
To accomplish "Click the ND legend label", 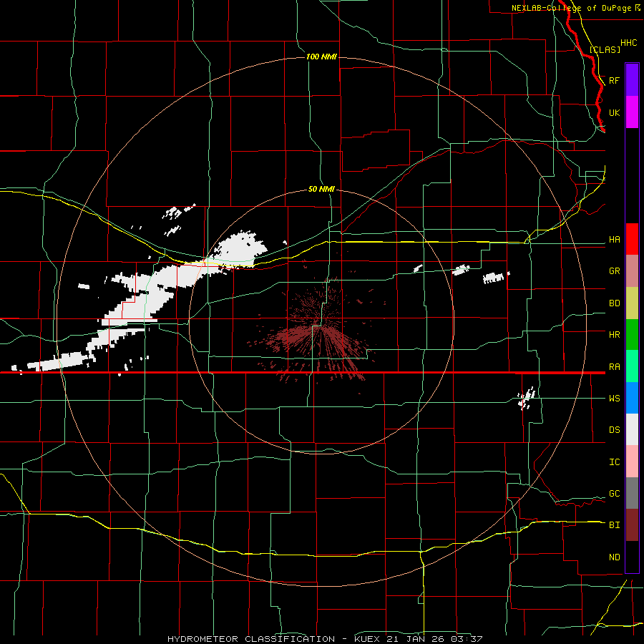I will click(615, 557).
